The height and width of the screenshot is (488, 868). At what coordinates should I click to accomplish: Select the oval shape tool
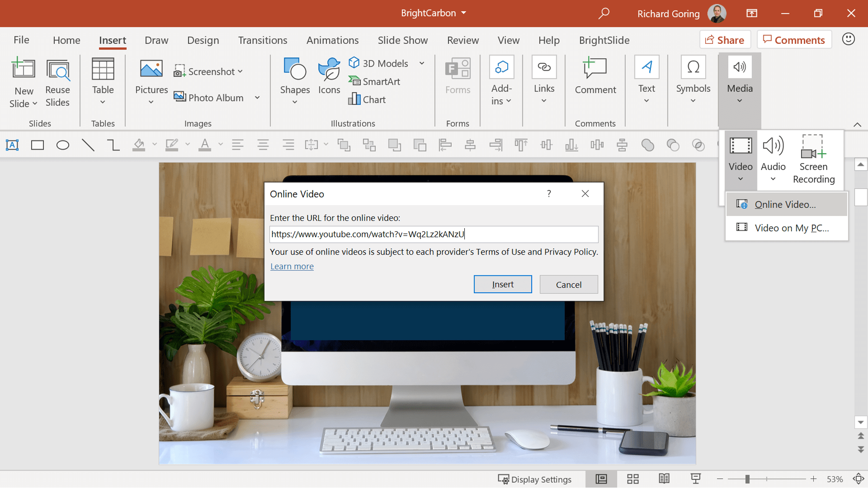(x=62, y=145)
